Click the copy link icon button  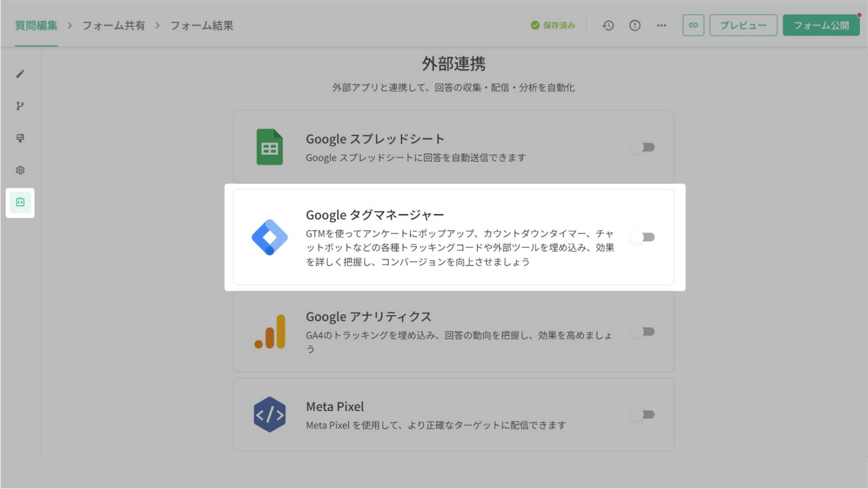tap(694, 25)
